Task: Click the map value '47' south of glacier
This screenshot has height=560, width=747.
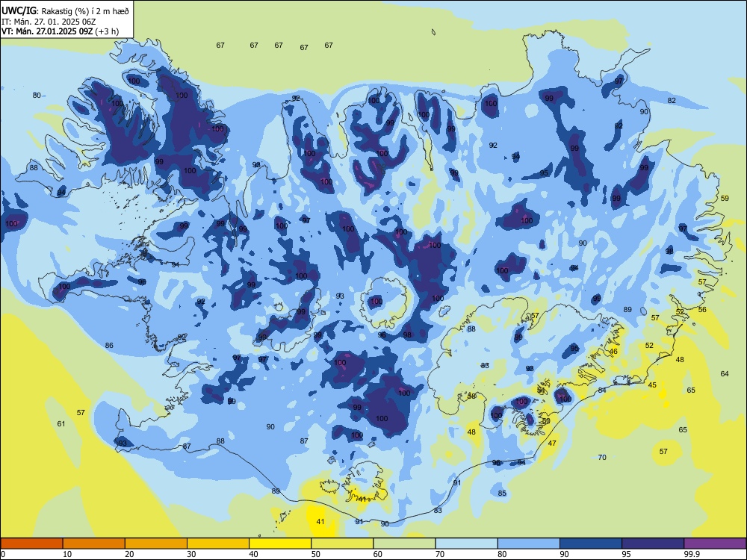Action: click(552, 443)
